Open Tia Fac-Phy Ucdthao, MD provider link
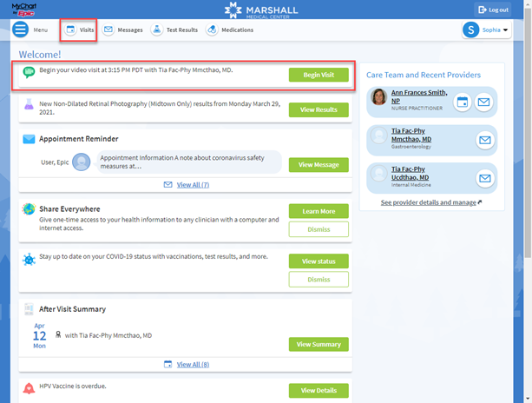The height and width of the screenshot is (403, 532). coord(410,173)
